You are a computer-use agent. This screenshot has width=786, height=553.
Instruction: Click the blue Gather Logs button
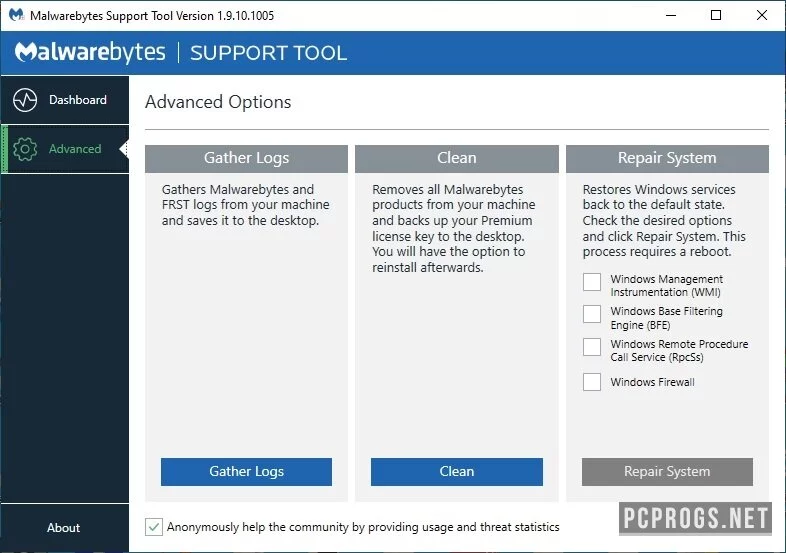click(x=246, y=471)
